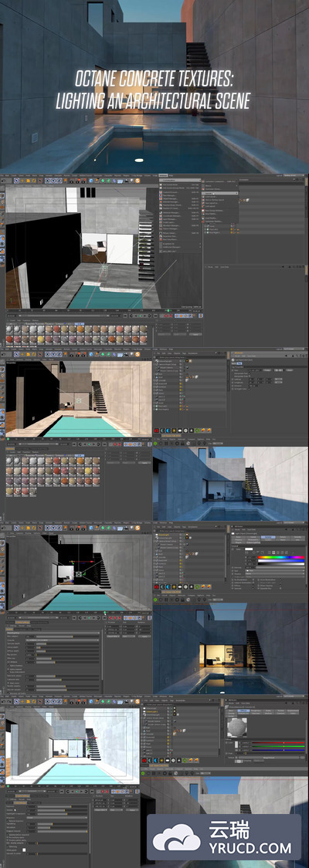The height and width of the screenshot is (868, 309).
Task: Open the highlighted Window menu in the first screenshot
Action: click(x=164, y=176)
